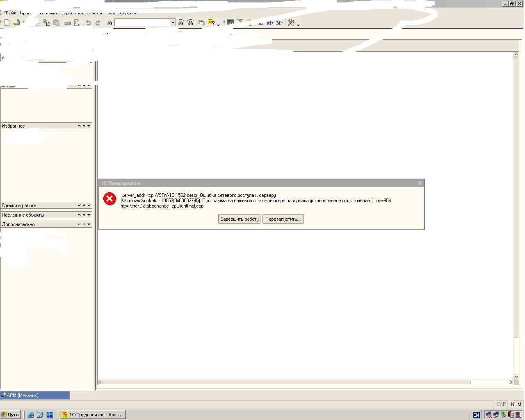This screenshot has width=525, height=420.
Task: Collapse Сделки в работе with « arrow
Action: coord(79,205)
